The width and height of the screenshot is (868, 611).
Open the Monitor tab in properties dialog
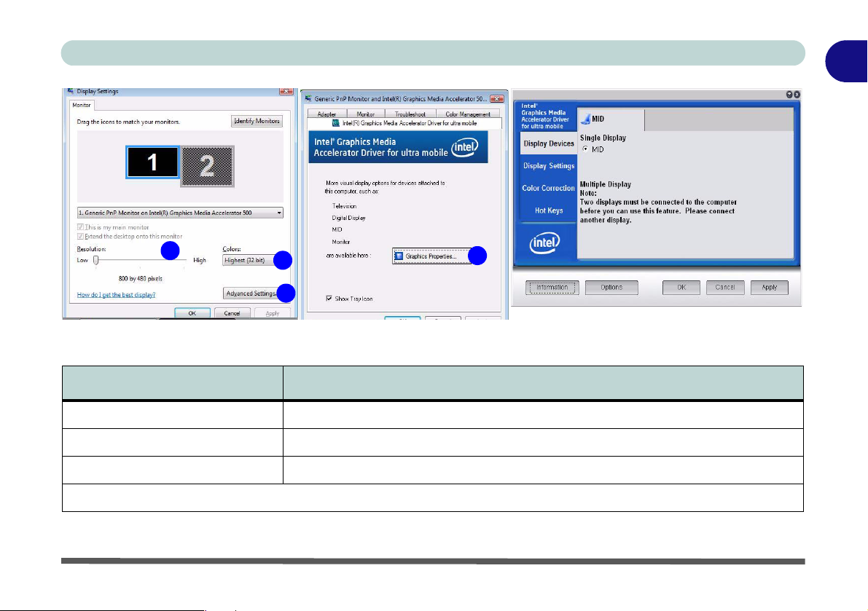click(365, 114)
